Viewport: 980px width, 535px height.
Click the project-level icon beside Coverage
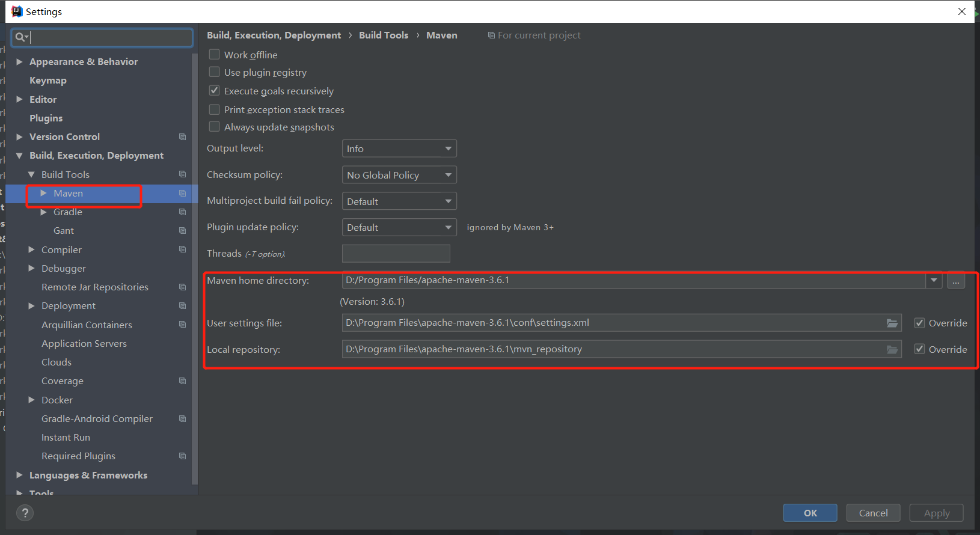183,381
